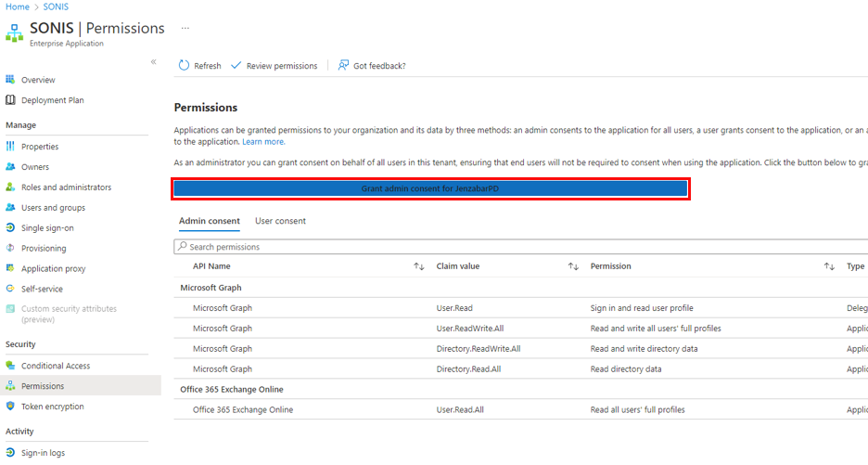
Task: Click the Users and groups icon
Action: coord(10,207)
